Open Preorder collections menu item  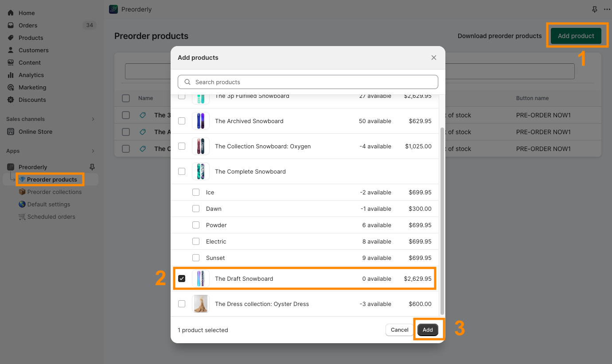(54, 192)
